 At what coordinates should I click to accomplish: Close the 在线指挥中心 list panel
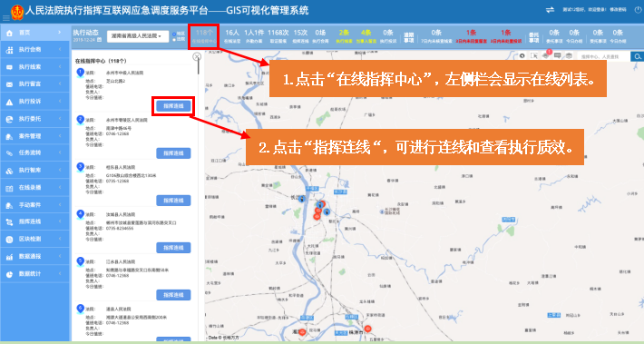197,56
